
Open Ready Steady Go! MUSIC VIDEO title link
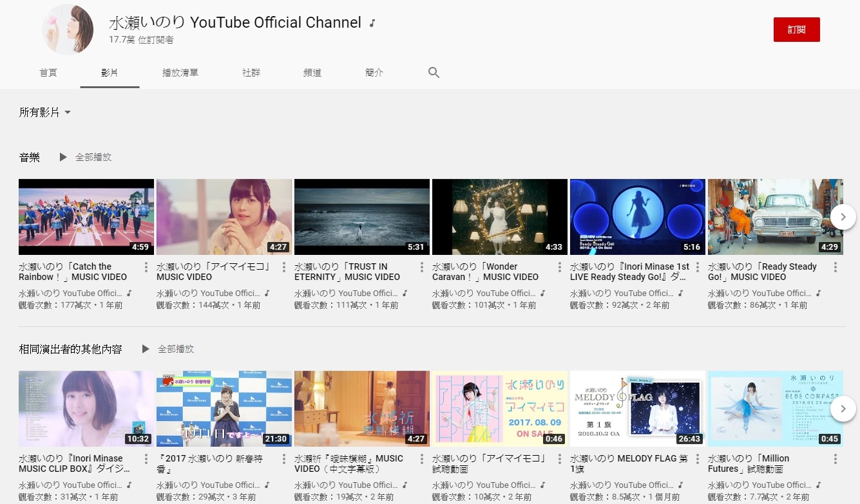point(762,272)
